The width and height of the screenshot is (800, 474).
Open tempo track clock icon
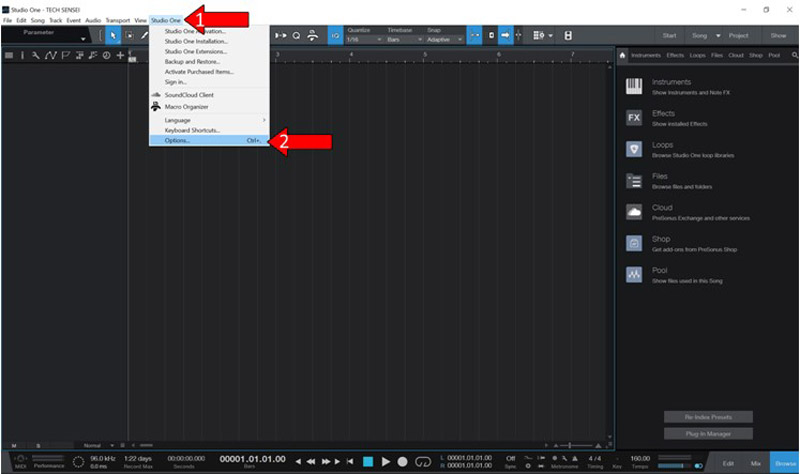106,55
